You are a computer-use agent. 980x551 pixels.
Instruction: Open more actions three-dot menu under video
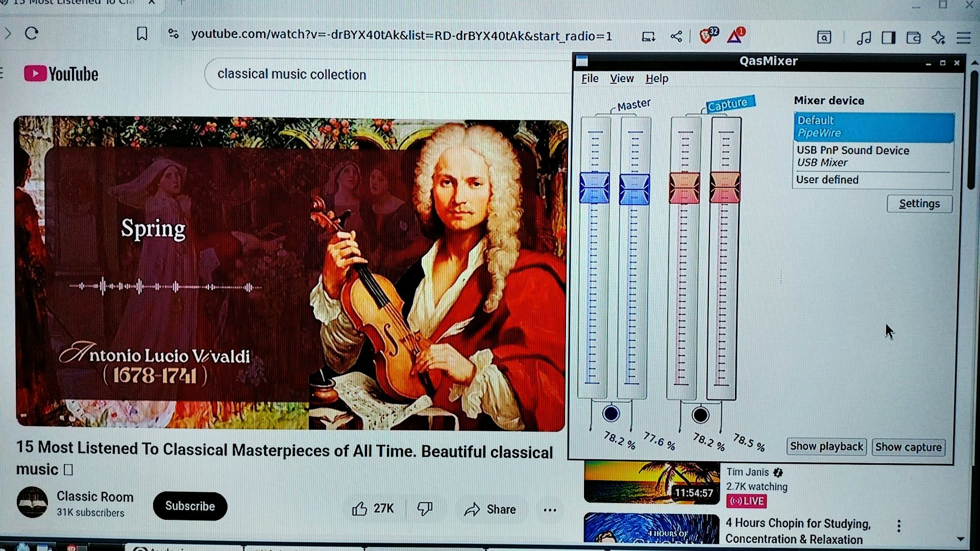550,510
